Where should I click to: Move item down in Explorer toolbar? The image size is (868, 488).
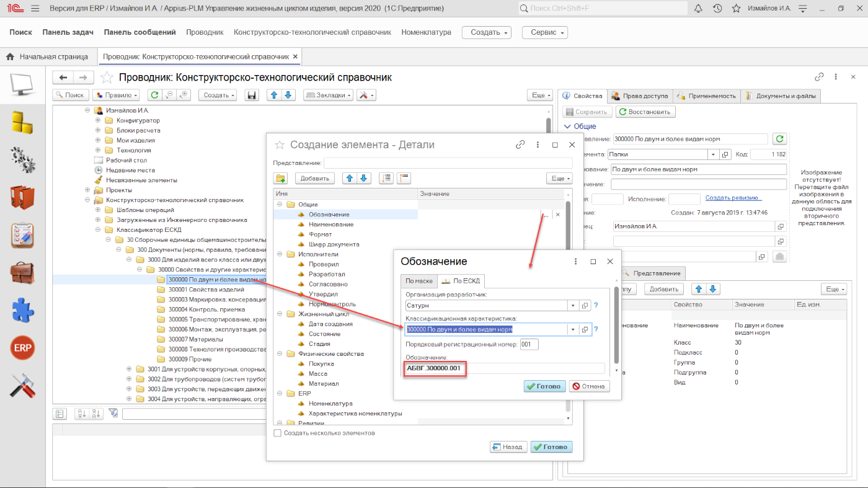coord(287,95)
